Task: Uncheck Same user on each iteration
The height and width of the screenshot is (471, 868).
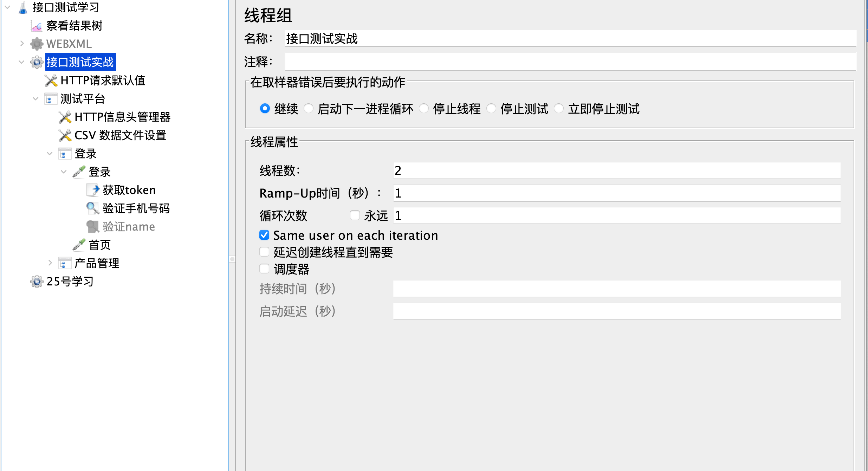Action: pyautogui.click(x=264, y=235)
